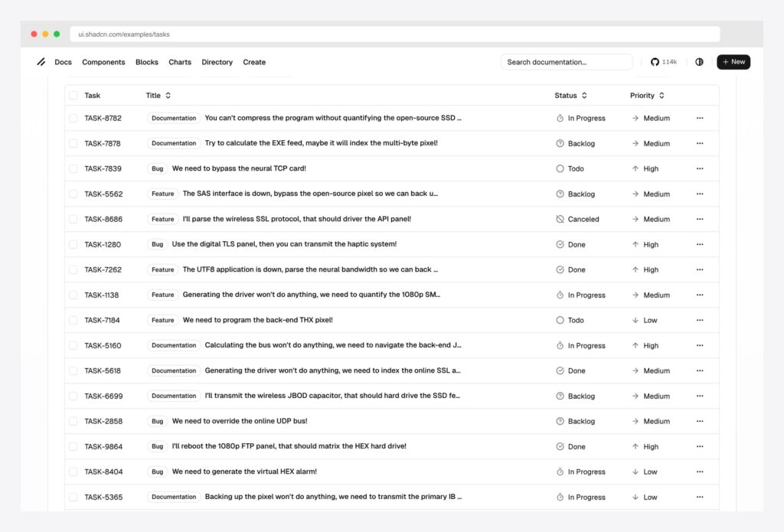The height and width of the screenshot is (532, 784).
Task: Click the Bug badge on TASK-8404
Action: 158,472
